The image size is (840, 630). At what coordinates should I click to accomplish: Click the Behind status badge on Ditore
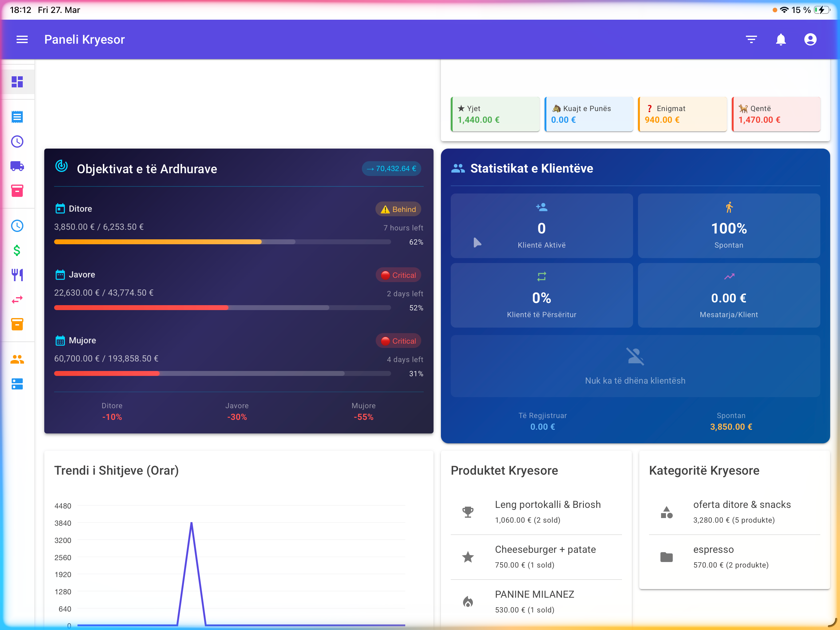(398, 209)
